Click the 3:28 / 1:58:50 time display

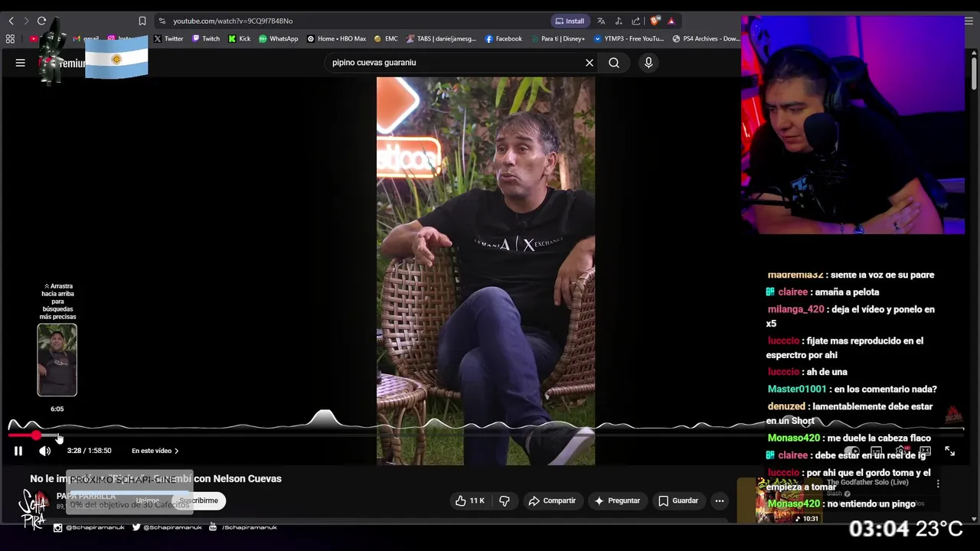[x=89, y=451]
